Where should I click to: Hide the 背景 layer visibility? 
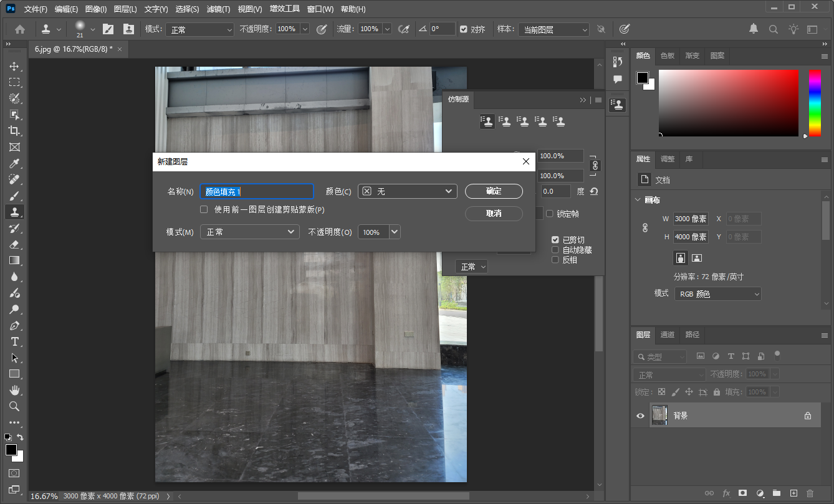click(x=640, y=415)
